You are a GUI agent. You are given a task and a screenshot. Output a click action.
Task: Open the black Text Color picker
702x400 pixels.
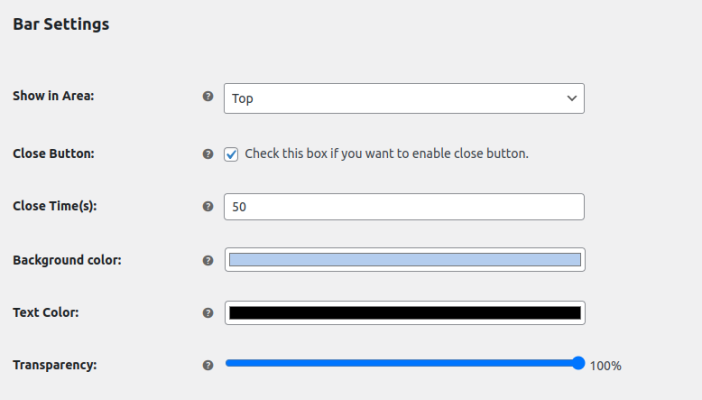pyautogui.click(x=404, y=313)
